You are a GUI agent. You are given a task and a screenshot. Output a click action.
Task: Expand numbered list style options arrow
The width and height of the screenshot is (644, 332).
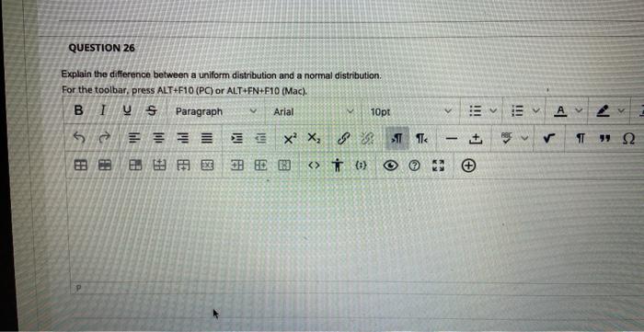pyautogui.click(x=535, y=110)
